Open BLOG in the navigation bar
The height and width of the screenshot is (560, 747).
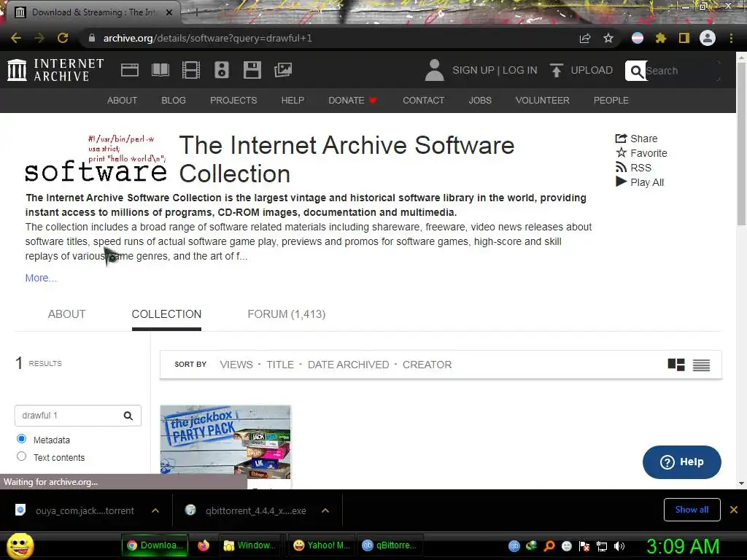[x=174, y=101]
